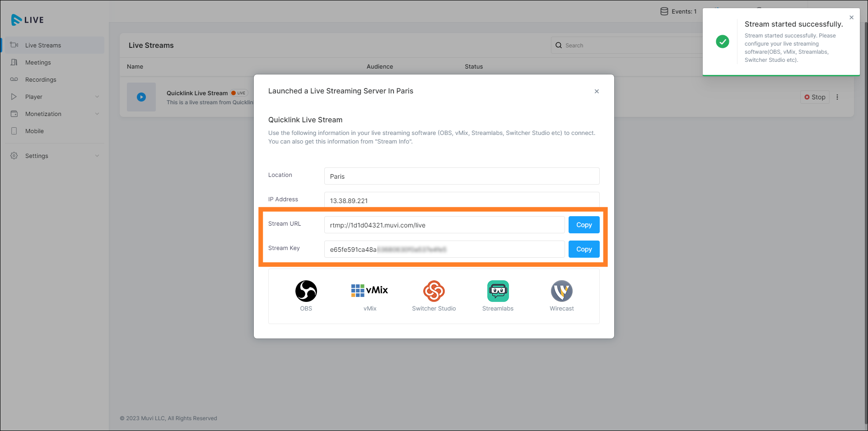
Task: Copy the Stream Key
Action: pyautogui.click(x=583, y=249)
